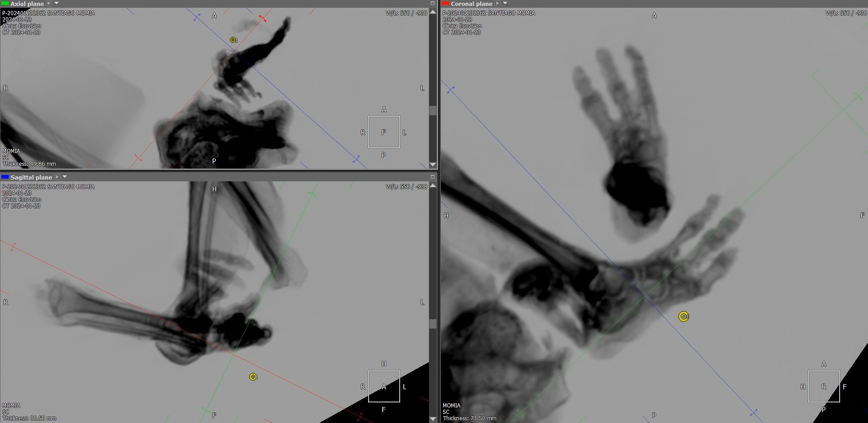Click the Axial "Thickness: 49.86 mm" text
Viewport: 868px width, 423px height.
tap(29, 164)
